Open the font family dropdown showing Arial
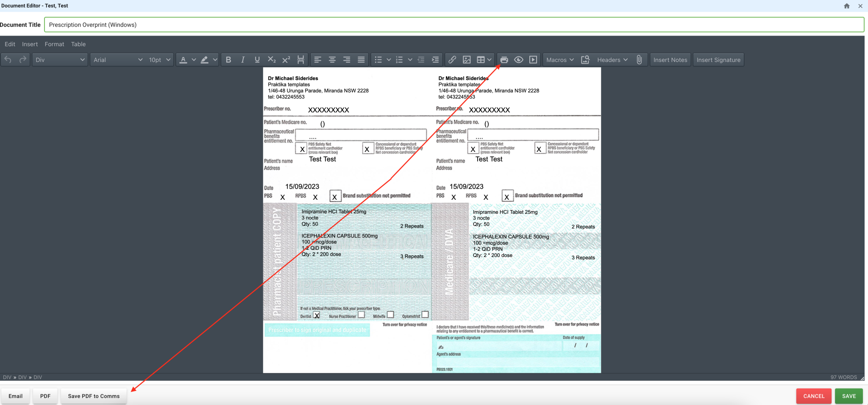The image size is (868, 405). tap(118, 59)
